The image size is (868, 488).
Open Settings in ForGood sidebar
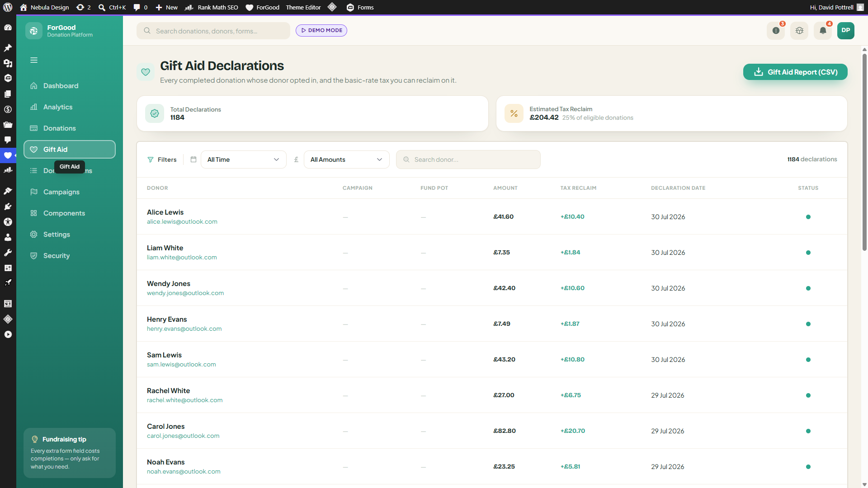[x=70, y=235]
